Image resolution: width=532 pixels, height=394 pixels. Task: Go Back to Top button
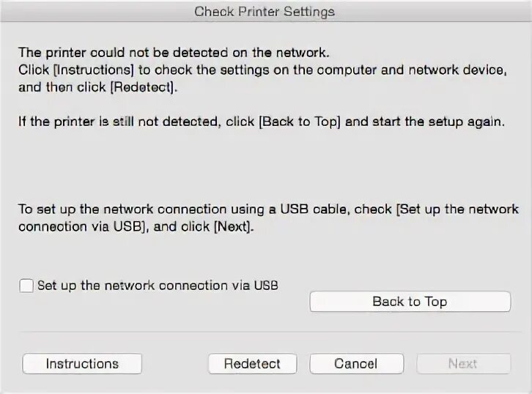tap(410, 302)
